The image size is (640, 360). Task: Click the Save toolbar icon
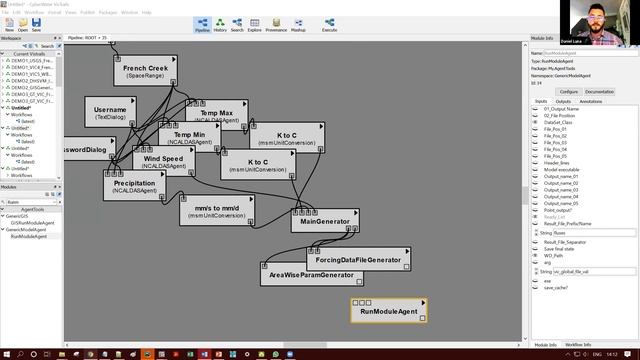pyautogui.click(x=36, y=24)
